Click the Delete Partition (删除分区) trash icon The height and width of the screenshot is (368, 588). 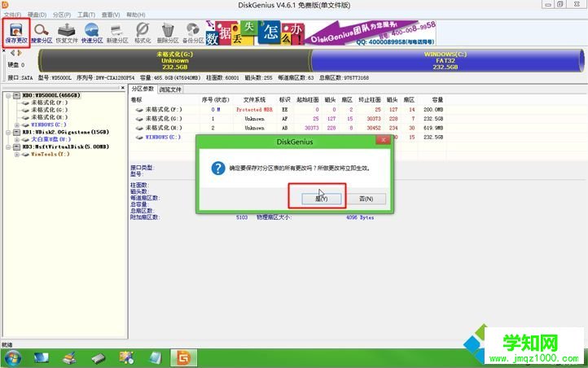[168, 33]
